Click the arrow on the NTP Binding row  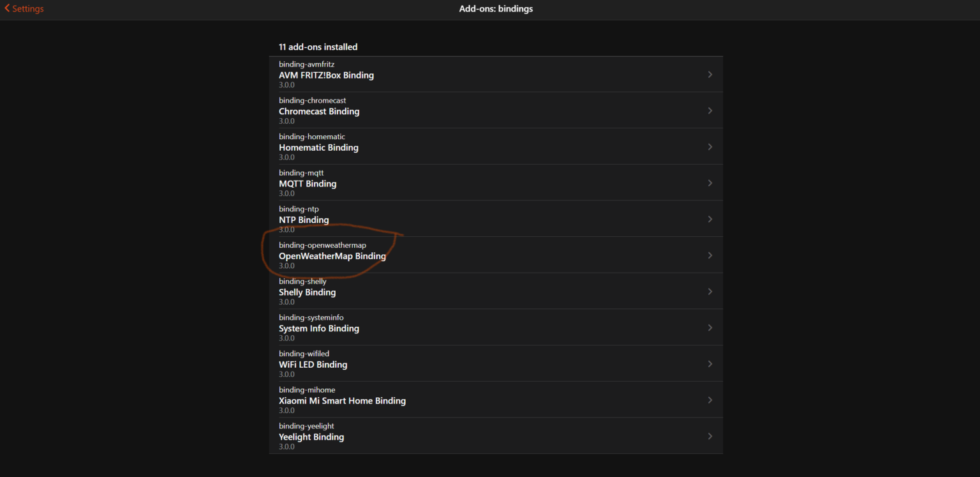(710, 219)
